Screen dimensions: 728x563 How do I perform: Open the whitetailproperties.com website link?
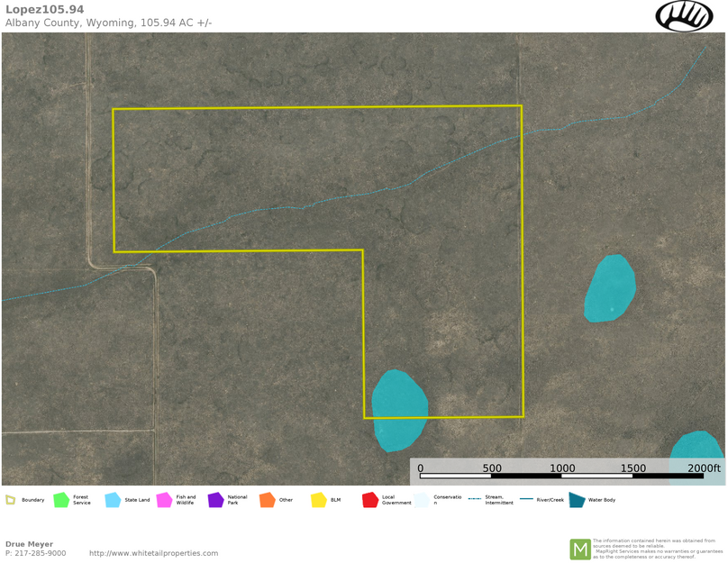(x=153, y=553)
